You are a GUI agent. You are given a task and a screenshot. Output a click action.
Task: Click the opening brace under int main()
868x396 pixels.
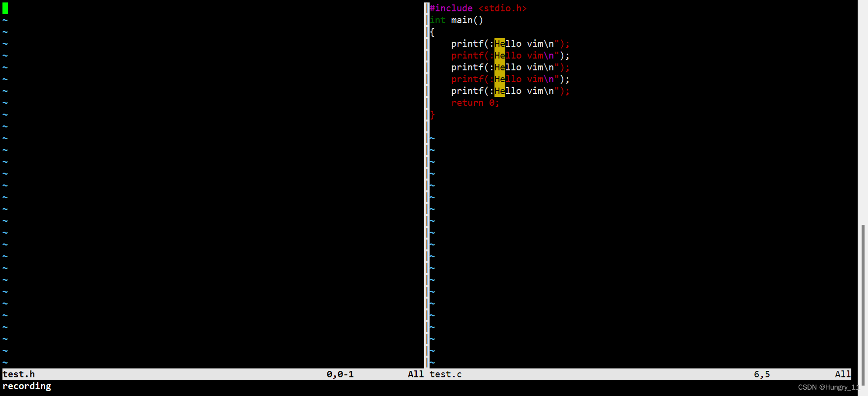[432, 32]
